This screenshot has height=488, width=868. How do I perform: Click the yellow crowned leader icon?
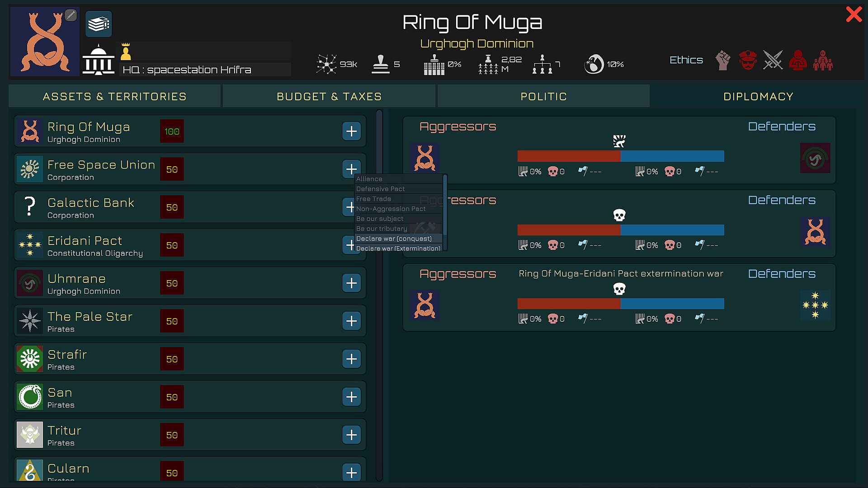click(x=126, y=52)
